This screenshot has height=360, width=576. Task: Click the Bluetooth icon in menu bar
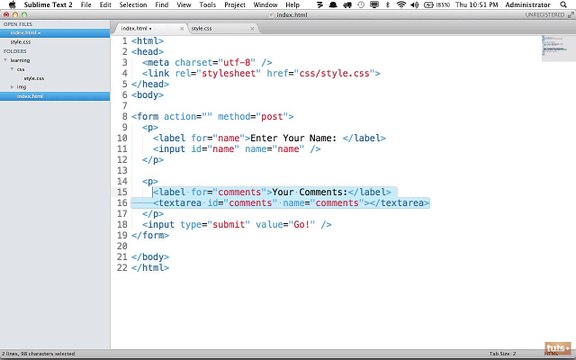click(388, 5)
